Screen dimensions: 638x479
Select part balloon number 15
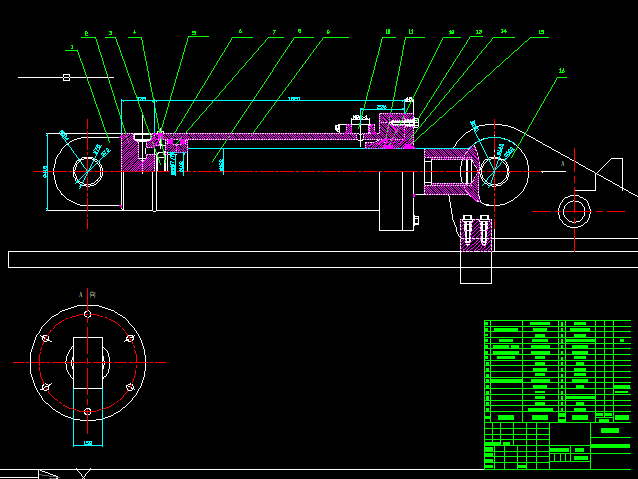coord(541,32)
